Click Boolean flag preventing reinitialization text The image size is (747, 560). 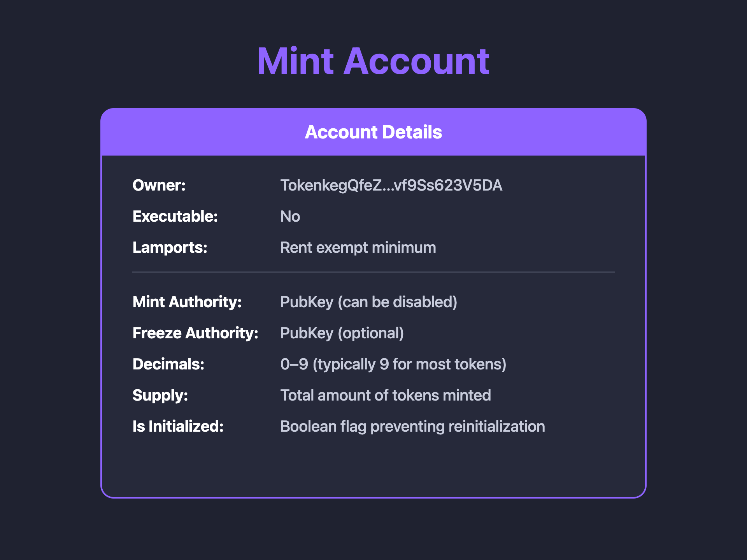pyautogui.click(x=412, y=427)
